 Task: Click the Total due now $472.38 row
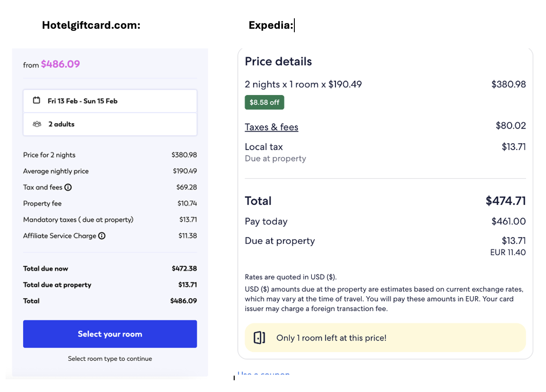pyautogui.click(x=110, y=269)
